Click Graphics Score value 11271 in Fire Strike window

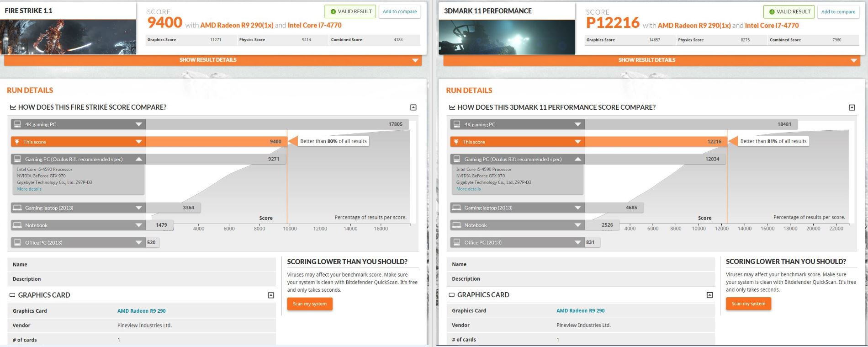point(216,40)
